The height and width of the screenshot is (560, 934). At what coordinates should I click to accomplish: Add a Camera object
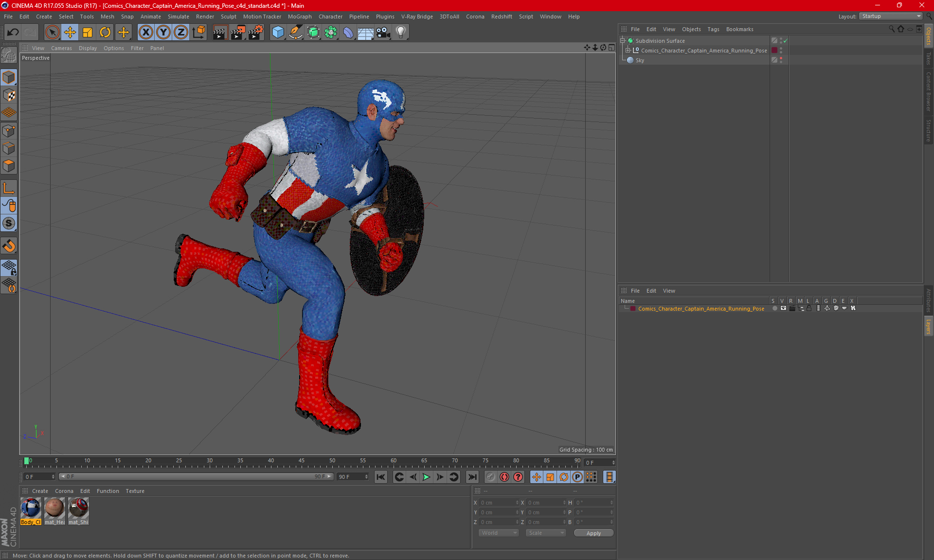coord(383,33)
